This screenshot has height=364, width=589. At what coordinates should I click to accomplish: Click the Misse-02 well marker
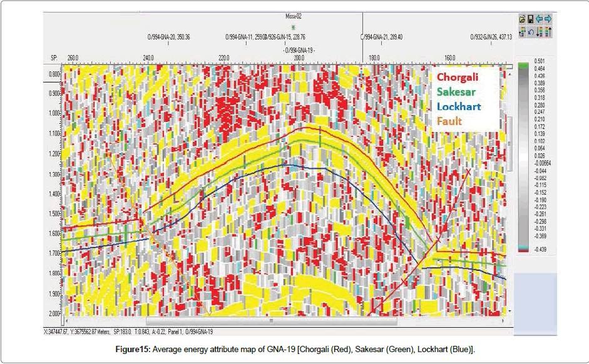(x=294, y=27)
